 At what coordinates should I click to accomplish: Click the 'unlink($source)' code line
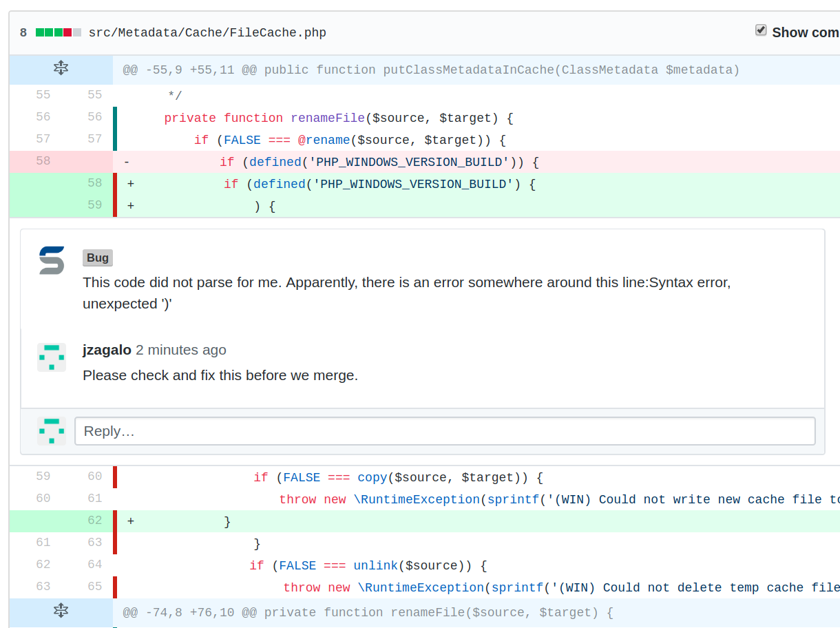tap(368, 565)
